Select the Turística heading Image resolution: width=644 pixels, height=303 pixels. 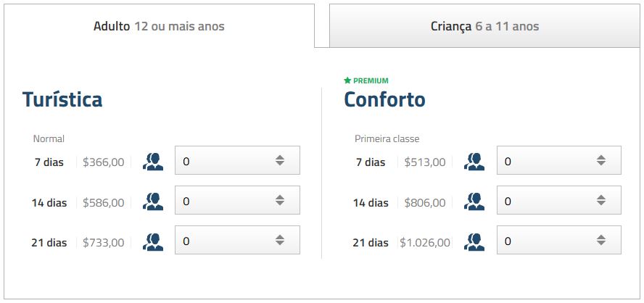(62, 99)
